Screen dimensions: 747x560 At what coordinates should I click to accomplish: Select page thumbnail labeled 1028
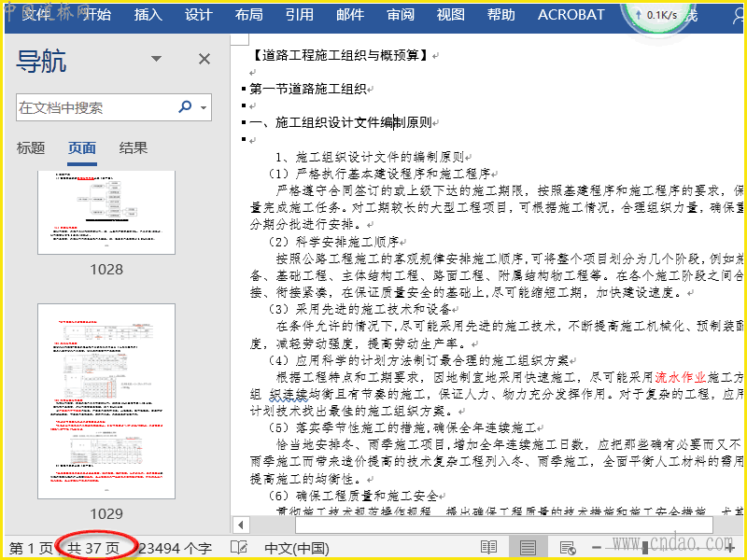[106, 212]
